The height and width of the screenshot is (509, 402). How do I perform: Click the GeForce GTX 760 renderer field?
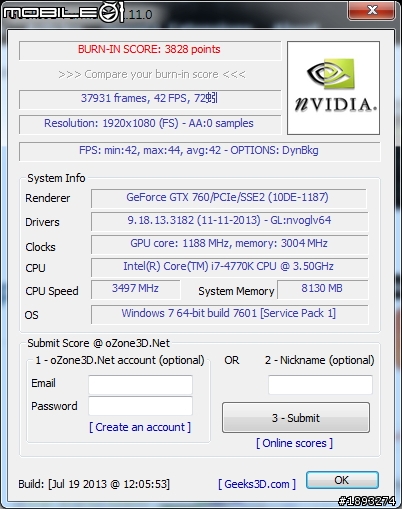[228, 198]
